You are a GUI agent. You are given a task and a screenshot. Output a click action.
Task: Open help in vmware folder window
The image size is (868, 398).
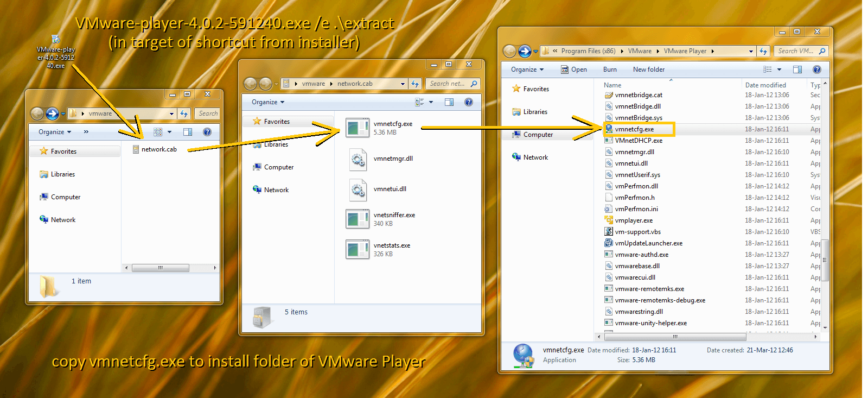tap(207, 132)
